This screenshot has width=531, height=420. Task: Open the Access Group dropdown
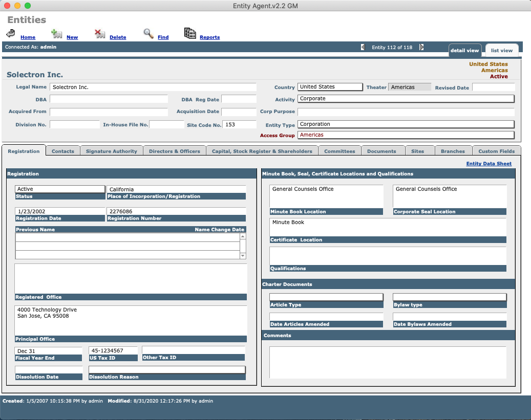click(406, 135)
